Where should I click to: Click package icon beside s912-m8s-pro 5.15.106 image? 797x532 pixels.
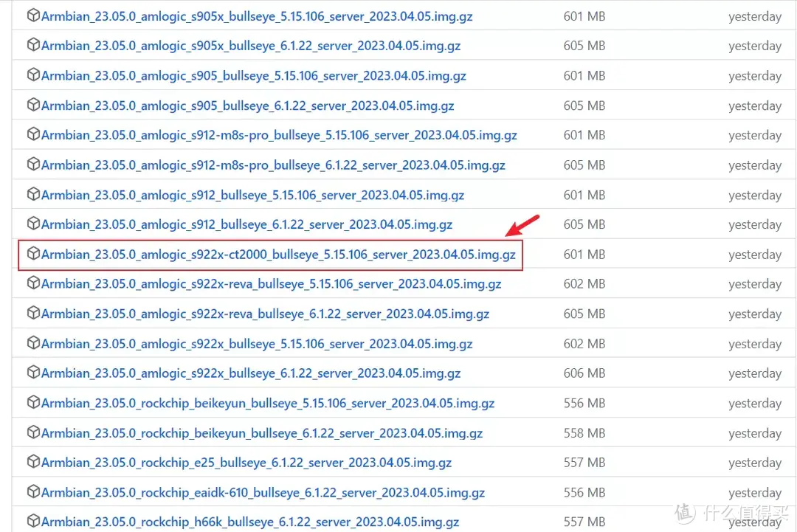tap(33, 134)
